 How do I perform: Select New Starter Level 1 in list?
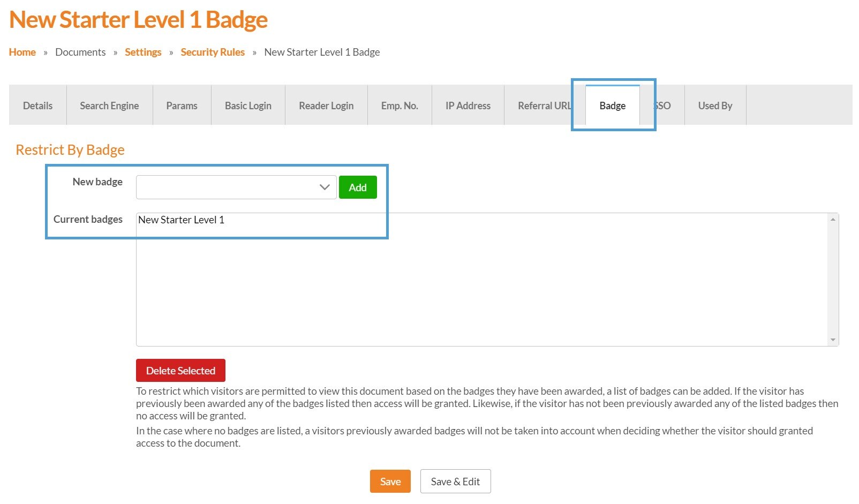182,220
